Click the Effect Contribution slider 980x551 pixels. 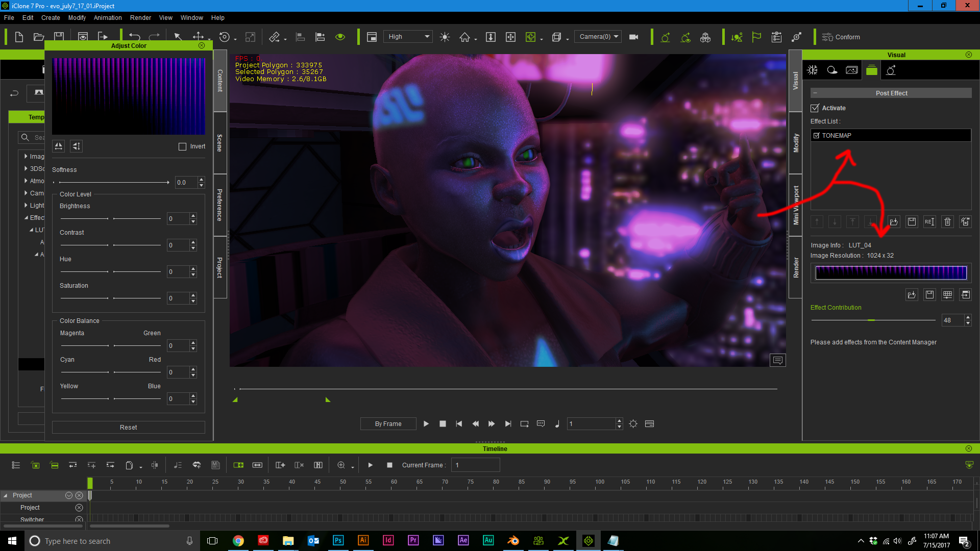tap(873, 320)
